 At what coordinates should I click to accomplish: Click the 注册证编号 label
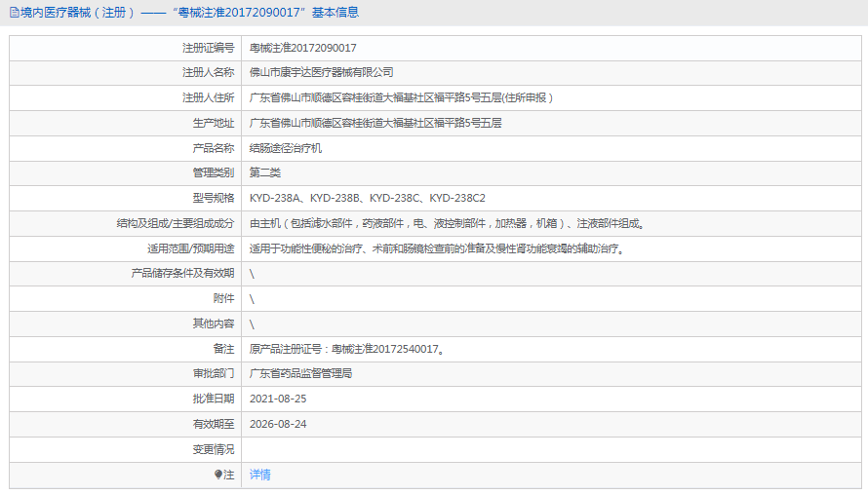coord(208,48)
